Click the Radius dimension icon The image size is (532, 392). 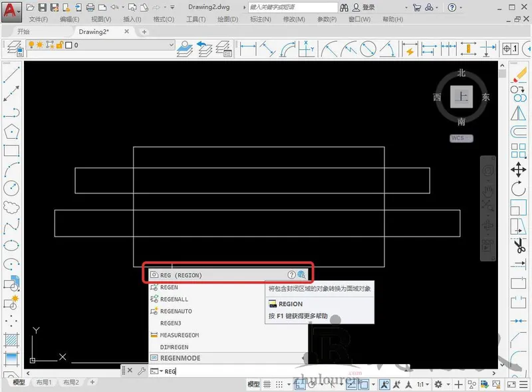329,49
